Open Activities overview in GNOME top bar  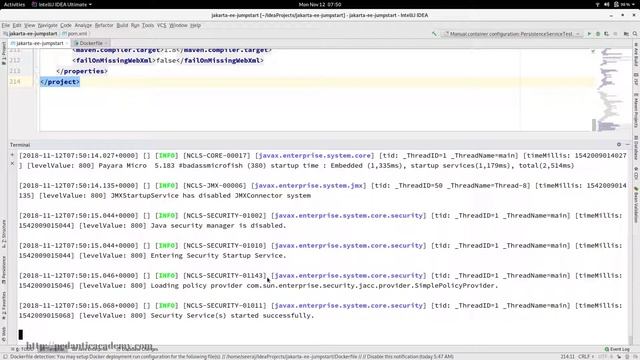(14, 4)
